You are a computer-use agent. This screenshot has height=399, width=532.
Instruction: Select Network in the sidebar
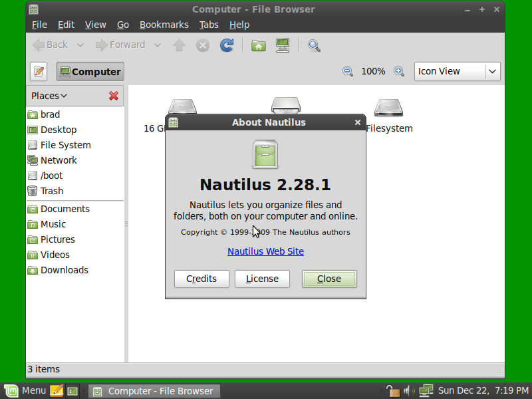(x=75, y=160)
